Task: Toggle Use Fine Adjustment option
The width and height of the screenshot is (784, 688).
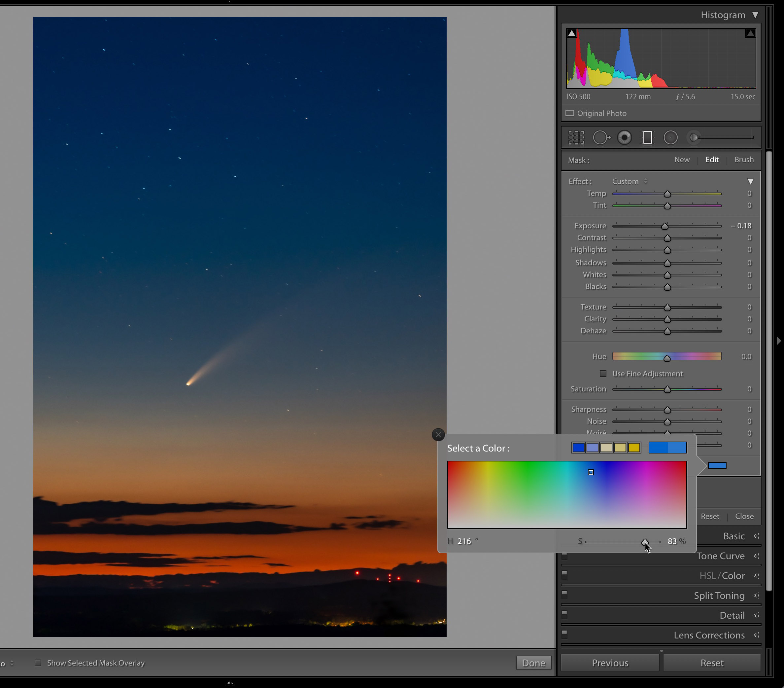Action: tap(602, 373)
